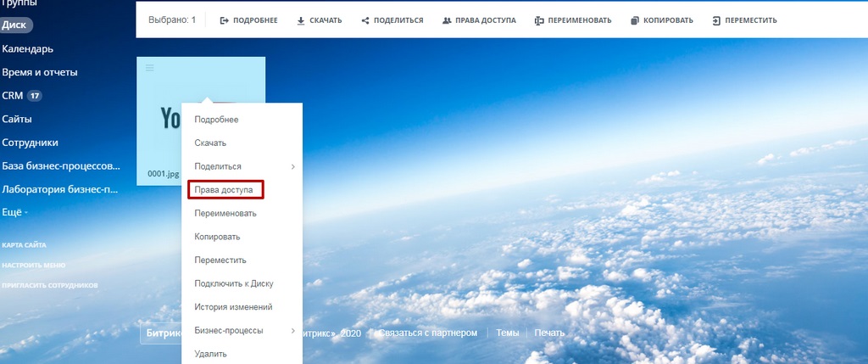Image resolution: width=868 pixels, height=364 pixels.
Task: Open CRM section in sidebar
Action: pyautogui.click(x=12, y=95)
